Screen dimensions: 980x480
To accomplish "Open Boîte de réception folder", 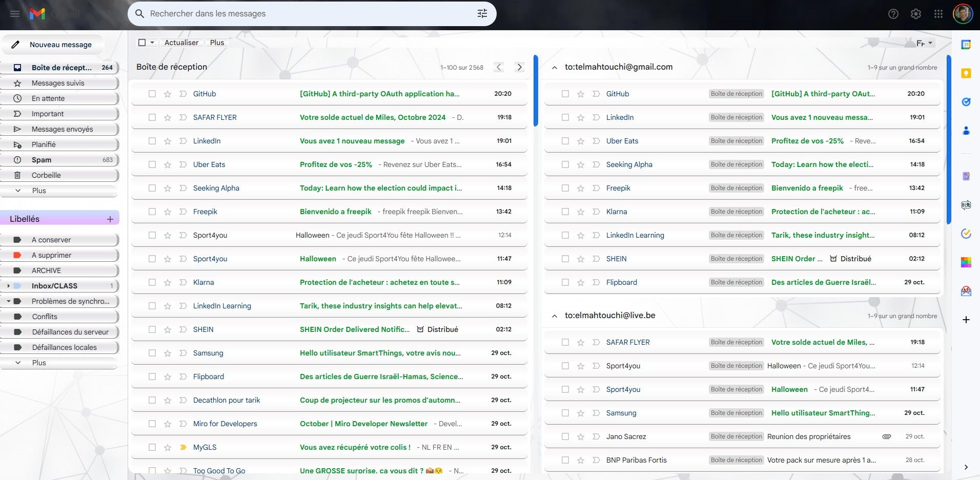I will pos(60,68).
